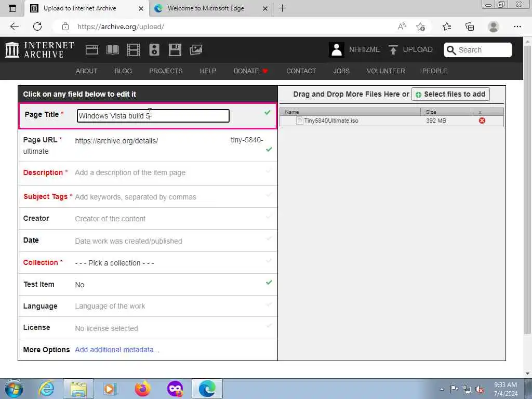Open the JOBS menu item
The width and height of the screenshot is (532, 399).
pos(341,71)
